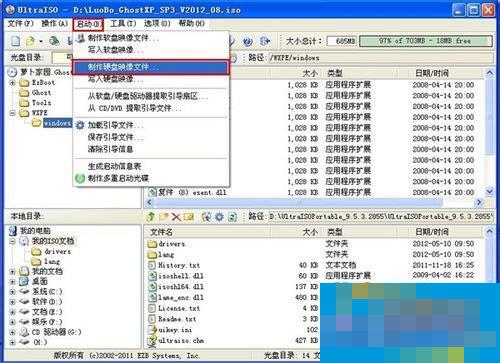The width and height of the screenshot is (500, 363).
Task: Click the 685MB total size field
Action: pyautogui.click(x=342, y=41)
